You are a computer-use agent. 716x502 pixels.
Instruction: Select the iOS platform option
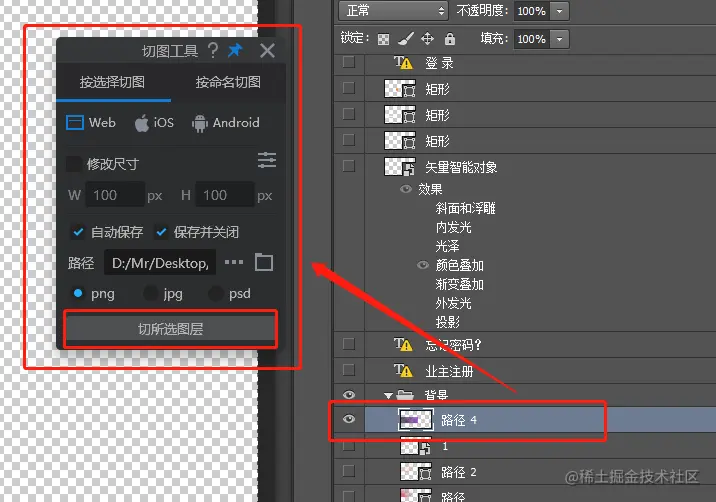coord(154,123)
